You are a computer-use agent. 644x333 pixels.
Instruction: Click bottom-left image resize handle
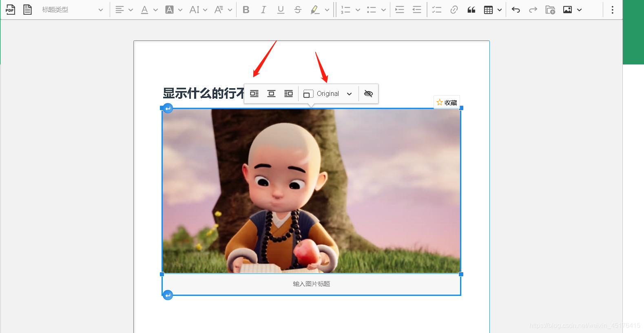pyautogui.click(x=162, y=274)
